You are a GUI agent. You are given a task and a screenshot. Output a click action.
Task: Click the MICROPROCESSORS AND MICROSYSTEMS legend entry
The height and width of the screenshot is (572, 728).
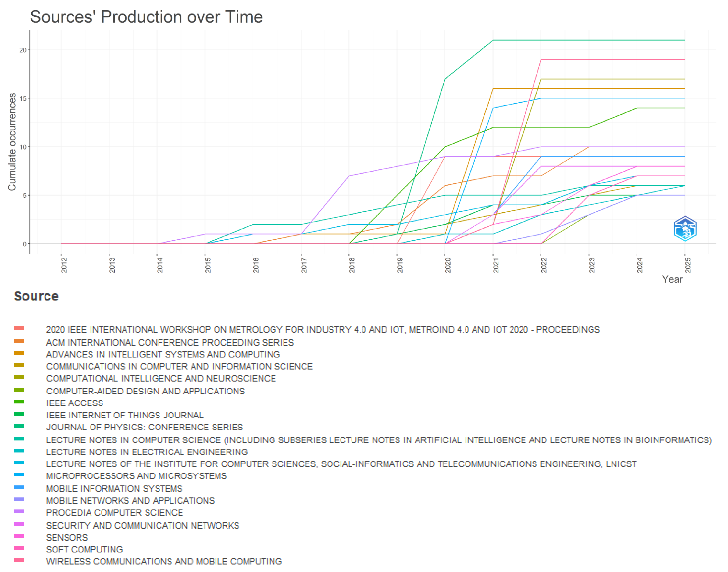coord(136,476)
